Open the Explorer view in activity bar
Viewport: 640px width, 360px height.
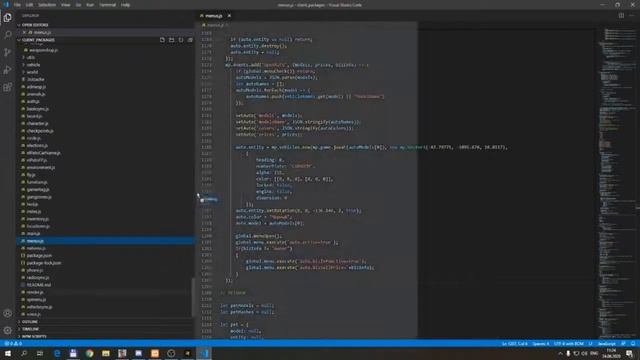[7, 18]
